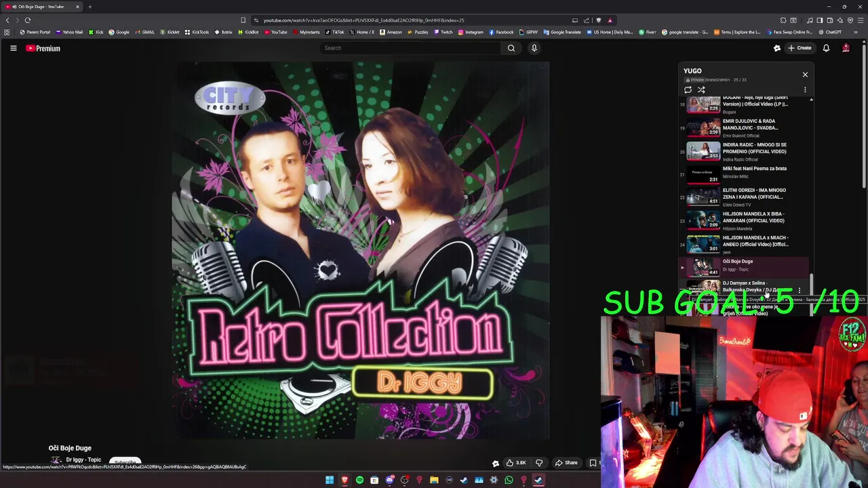Click the YUGO playlist title

click(692, 70)
